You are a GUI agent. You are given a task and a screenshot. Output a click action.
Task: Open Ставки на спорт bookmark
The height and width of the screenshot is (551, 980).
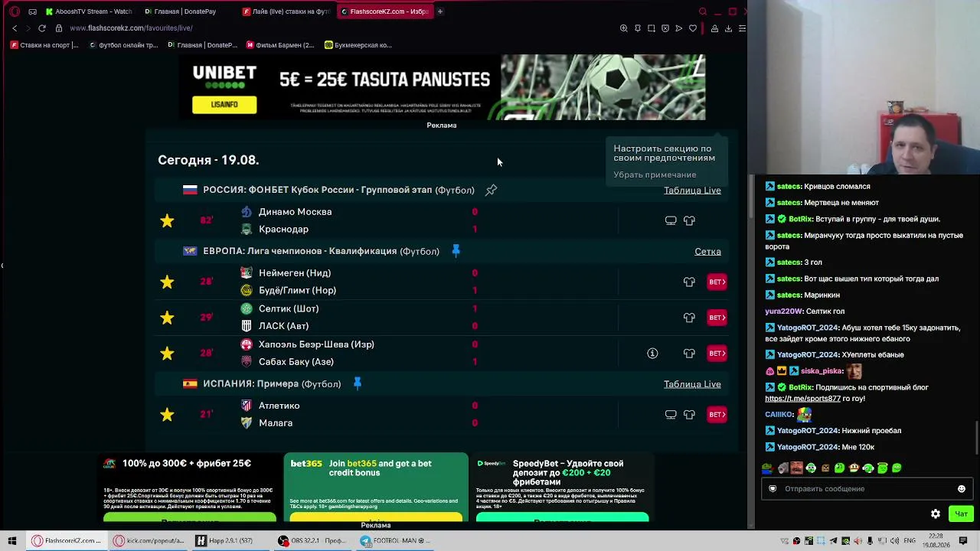click(44, 45)
